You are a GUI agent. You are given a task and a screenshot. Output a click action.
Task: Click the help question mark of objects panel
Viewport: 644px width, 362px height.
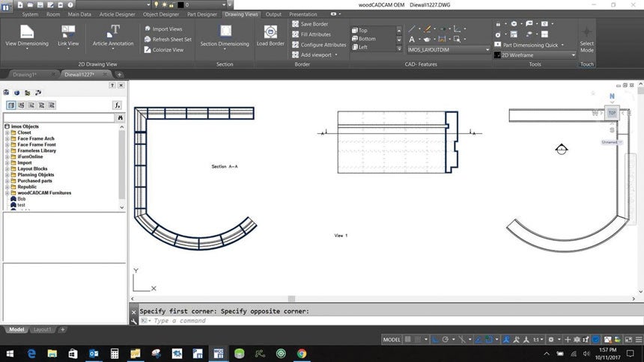[112, 85]
